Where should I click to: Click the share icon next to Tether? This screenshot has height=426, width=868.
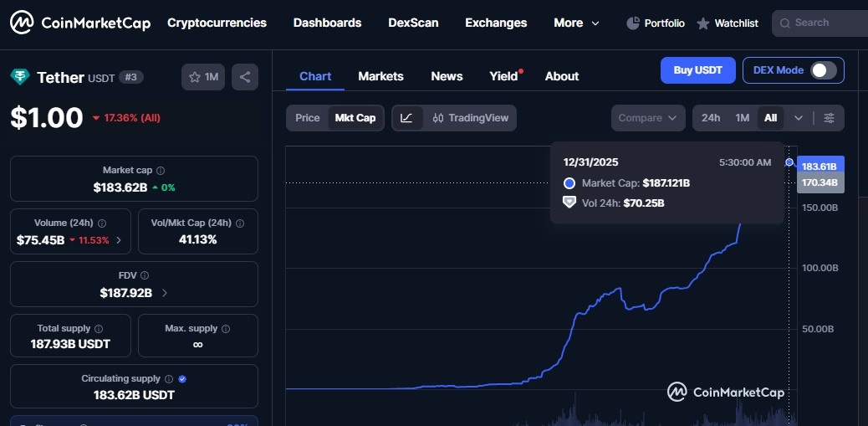tap(245, 77)
